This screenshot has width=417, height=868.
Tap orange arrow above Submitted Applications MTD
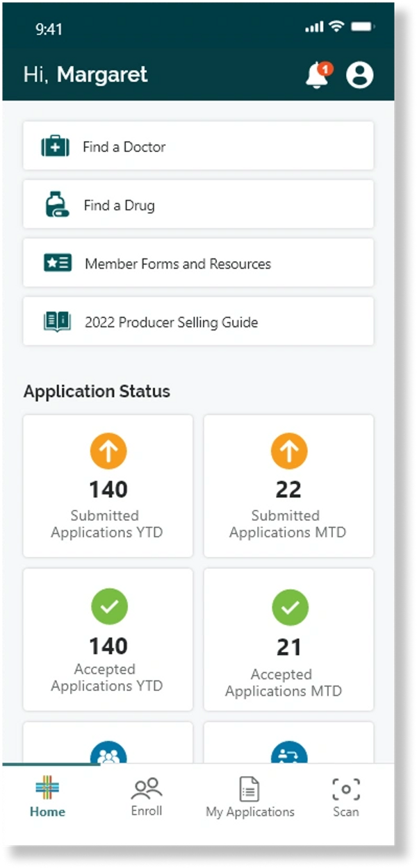point(288,451)
